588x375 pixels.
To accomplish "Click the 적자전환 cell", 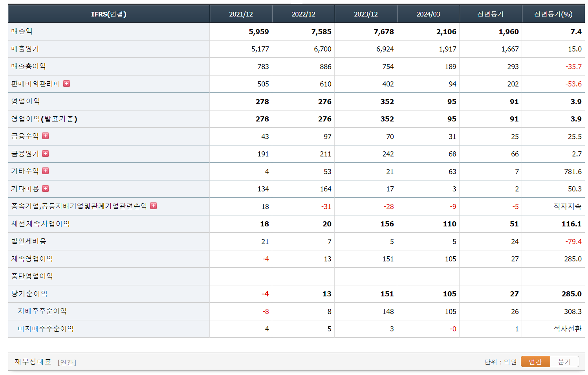I will coord(568,329).
